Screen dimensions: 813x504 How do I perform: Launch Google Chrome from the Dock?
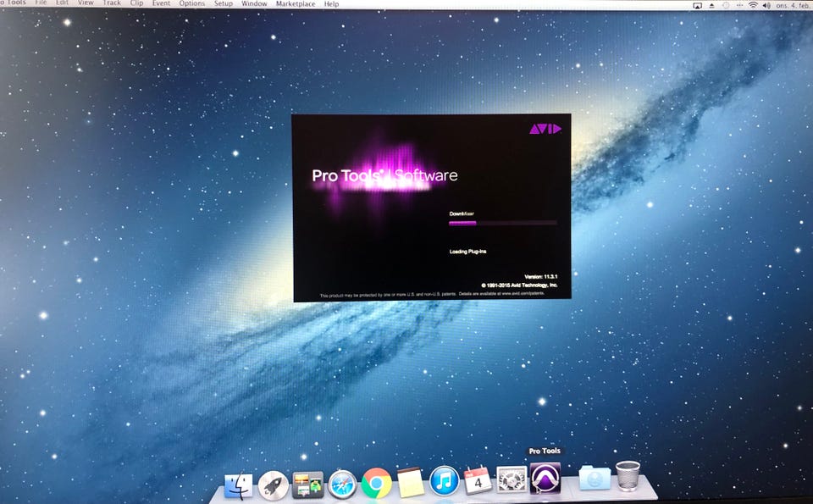pyautogui.click(x=376, y=484)
